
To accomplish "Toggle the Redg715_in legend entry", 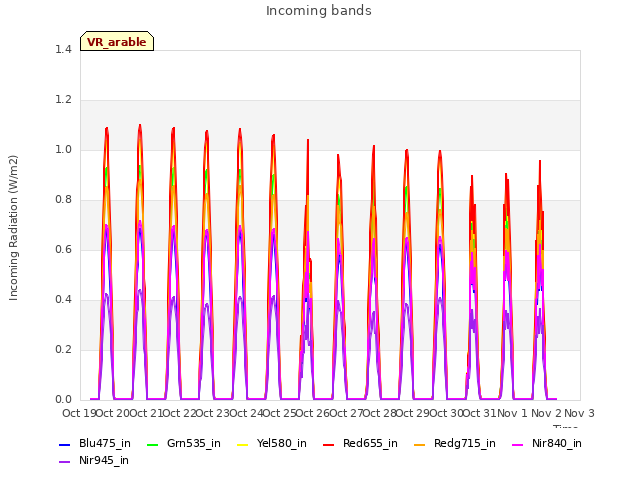I will point(455,444).
